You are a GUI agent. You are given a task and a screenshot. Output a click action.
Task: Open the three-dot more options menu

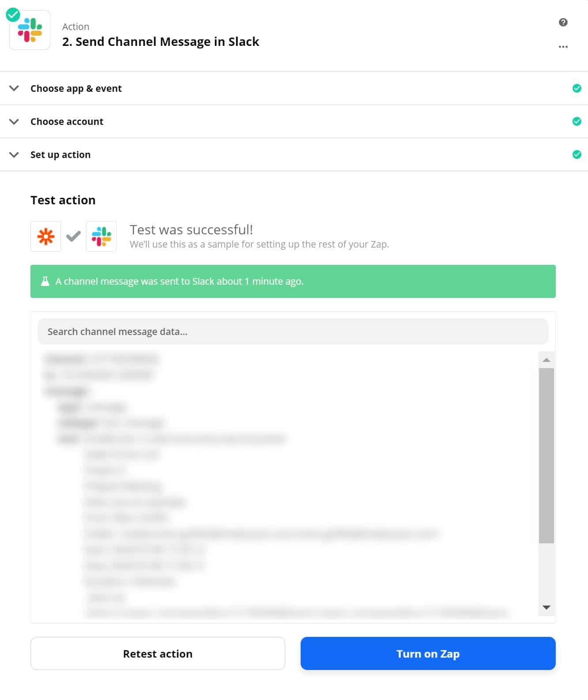click(x=563, y=47)
